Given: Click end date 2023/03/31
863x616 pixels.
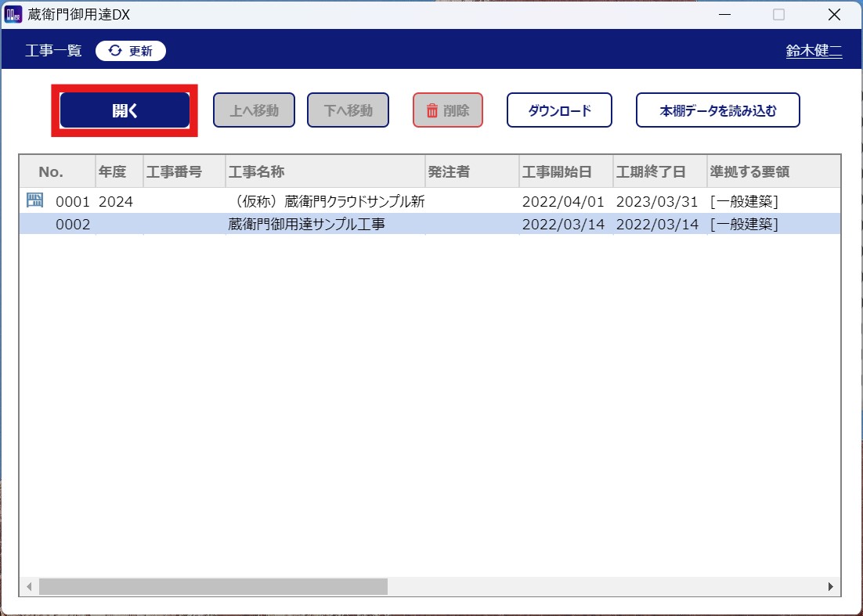Looking at the screenshot, I should (x=657, y=202).
